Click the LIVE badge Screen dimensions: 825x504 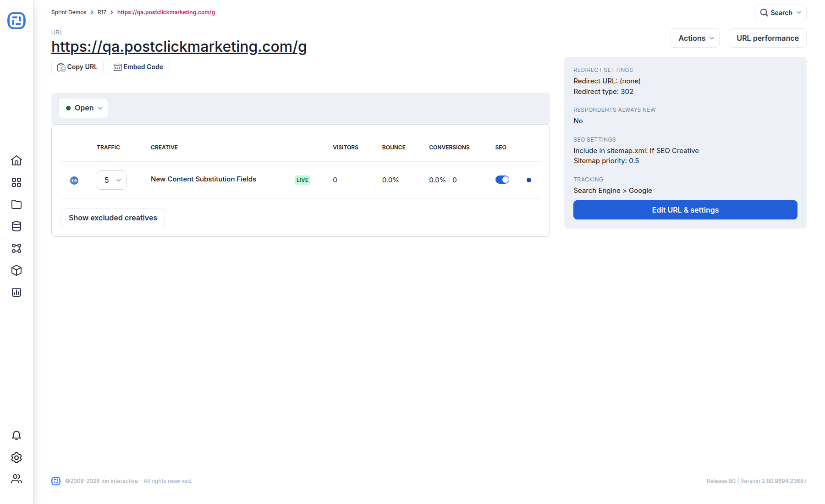[x=302, y=180]
